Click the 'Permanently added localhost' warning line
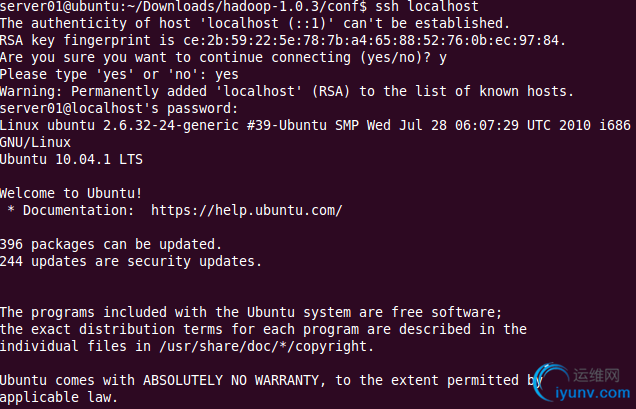The image size is (636, 409). click(x=287, y=91)
